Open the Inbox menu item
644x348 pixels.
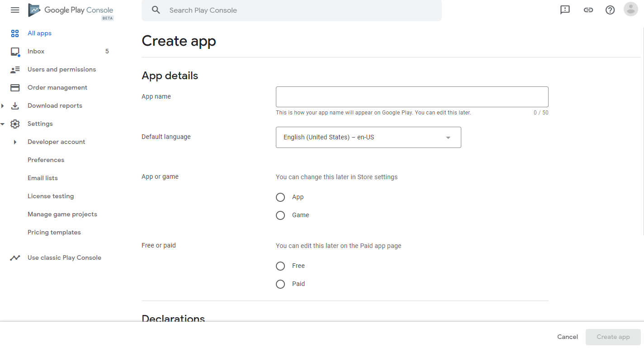(36, 51)
